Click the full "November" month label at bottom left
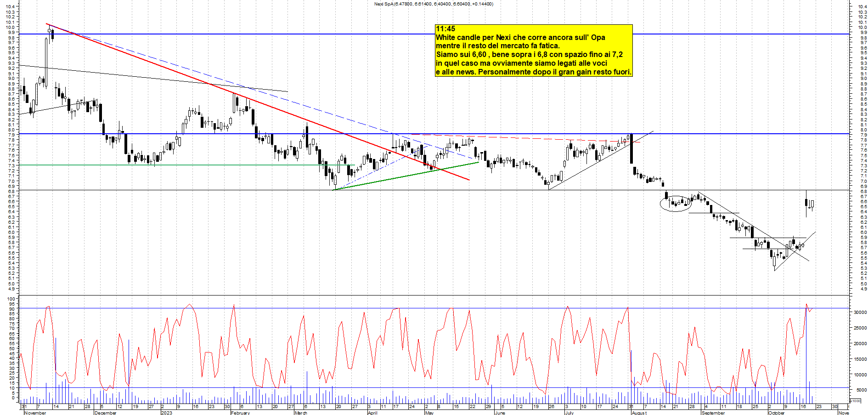Screen dimensions: 868x415 35,413
